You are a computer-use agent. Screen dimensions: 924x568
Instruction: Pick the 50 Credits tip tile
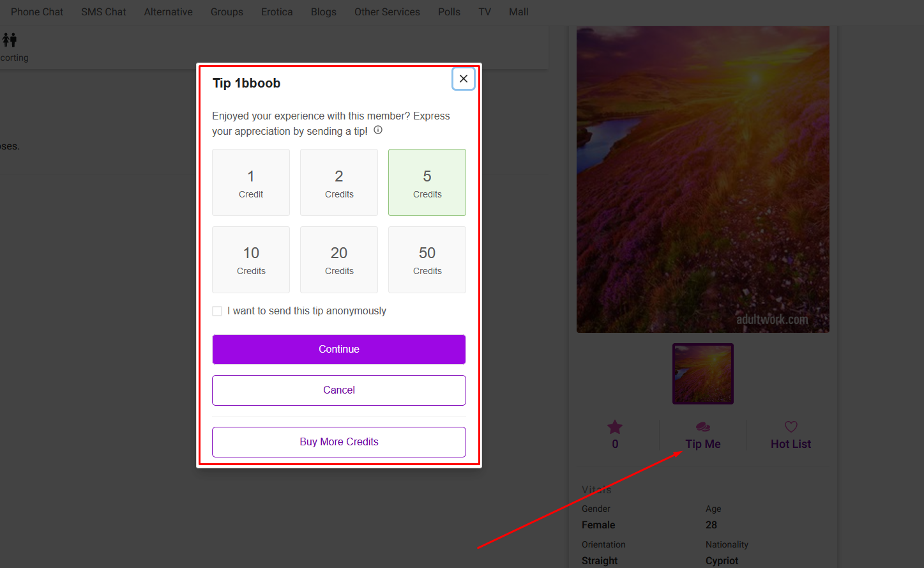[427, 259]
